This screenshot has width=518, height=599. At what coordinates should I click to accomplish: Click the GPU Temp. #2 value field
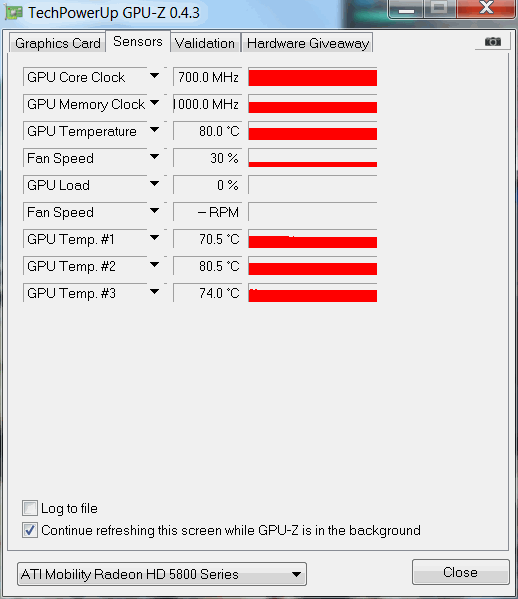(208, 266)
